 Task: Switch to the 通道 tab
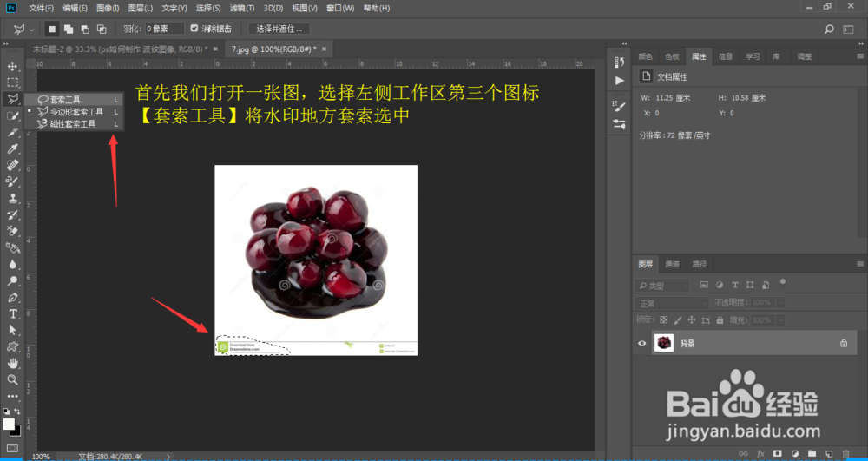tap(672, 264)
